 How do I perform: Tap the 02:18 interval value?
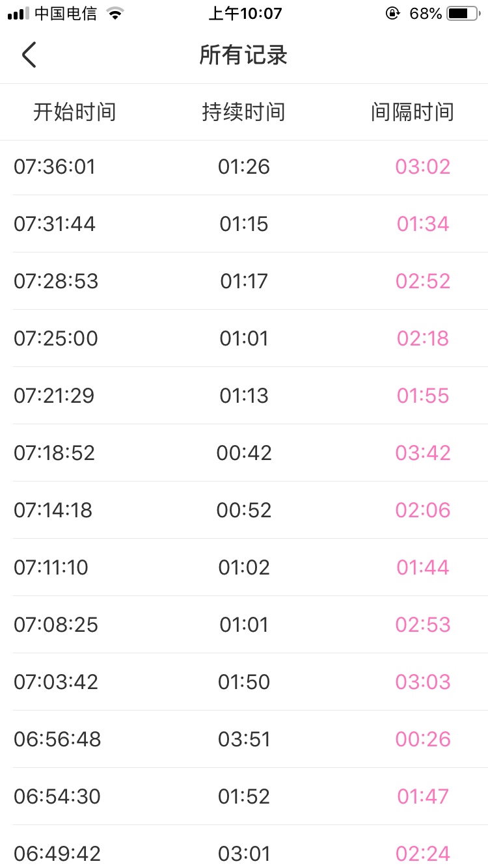423,338
